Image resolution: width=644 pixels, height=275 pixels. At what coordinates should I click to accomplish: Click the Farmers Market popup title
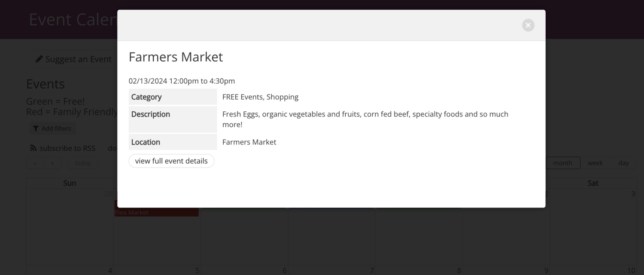point(176,57)
